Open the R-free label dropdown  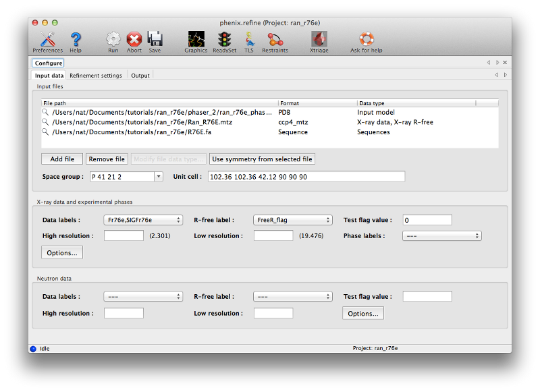pyautogui.click(x=293, y=219)
